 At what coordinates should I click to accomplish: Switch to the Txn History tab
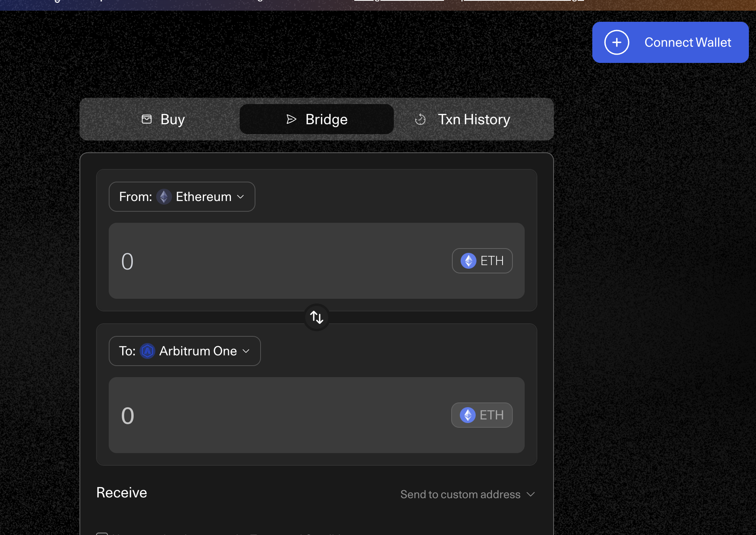point(463,119)
